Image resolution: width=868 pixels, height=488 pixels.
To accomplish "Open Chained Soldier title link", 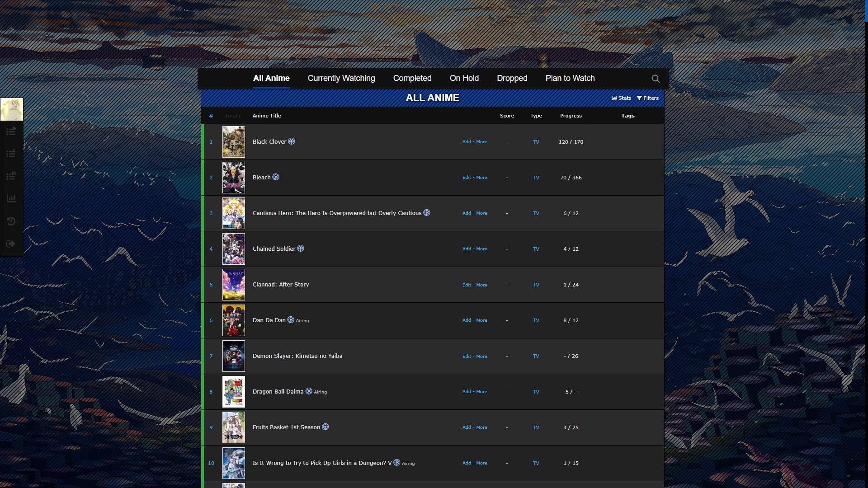I will 274,249.
